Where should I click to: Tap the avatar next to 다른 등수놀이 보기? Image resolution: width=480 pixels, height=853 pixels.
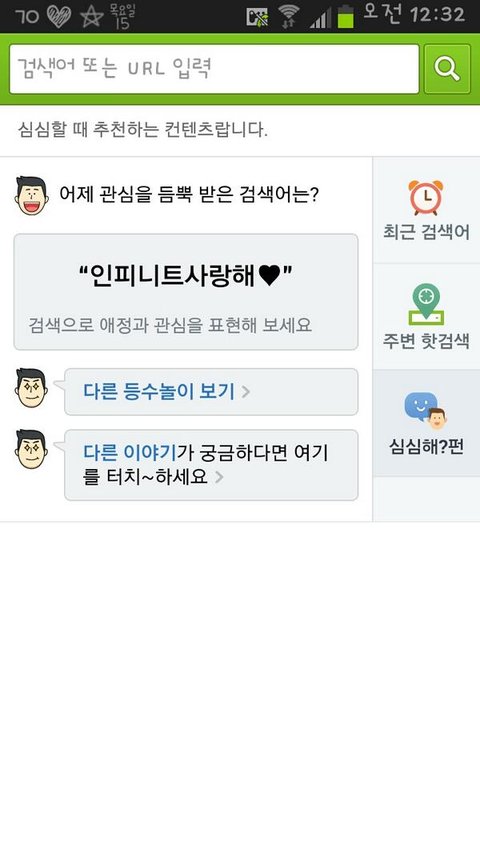[x=32, y=388]
